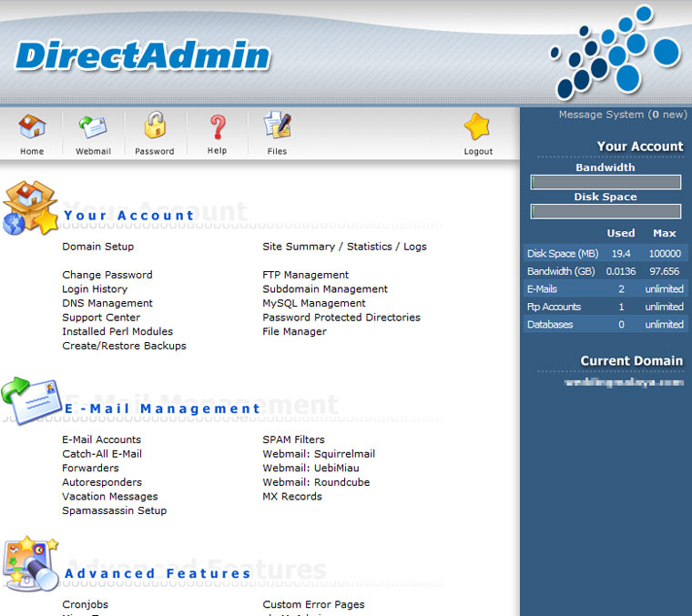
Task: Open E-Mail Accounts
Action: [101, 439]
